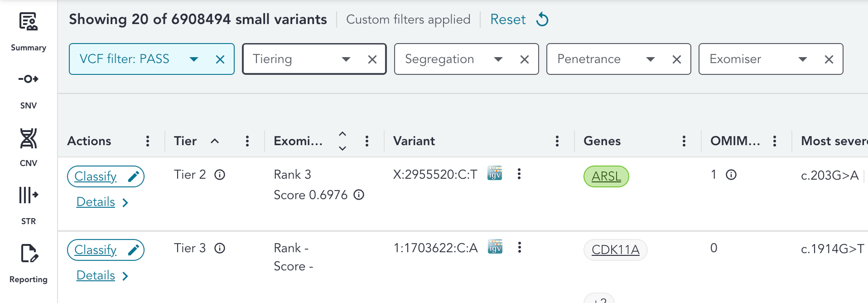Remove the Tiering filter
This screenshot has height=303, width=868.
[372, 59]
